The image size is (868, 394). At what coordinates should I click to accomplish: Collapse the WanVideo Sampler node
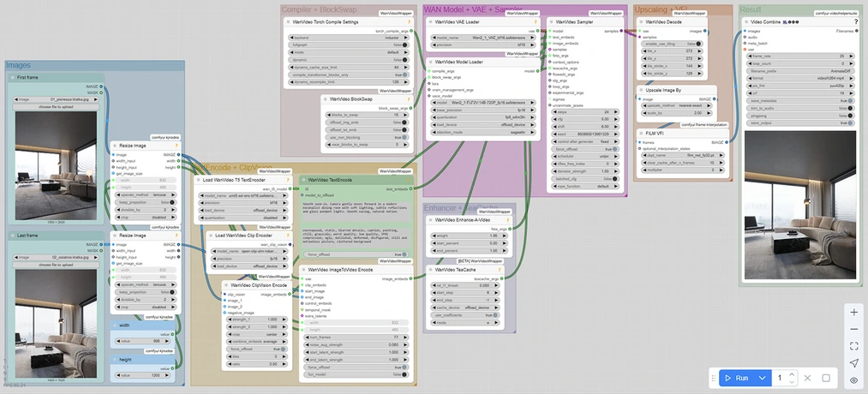pos(551,21)
